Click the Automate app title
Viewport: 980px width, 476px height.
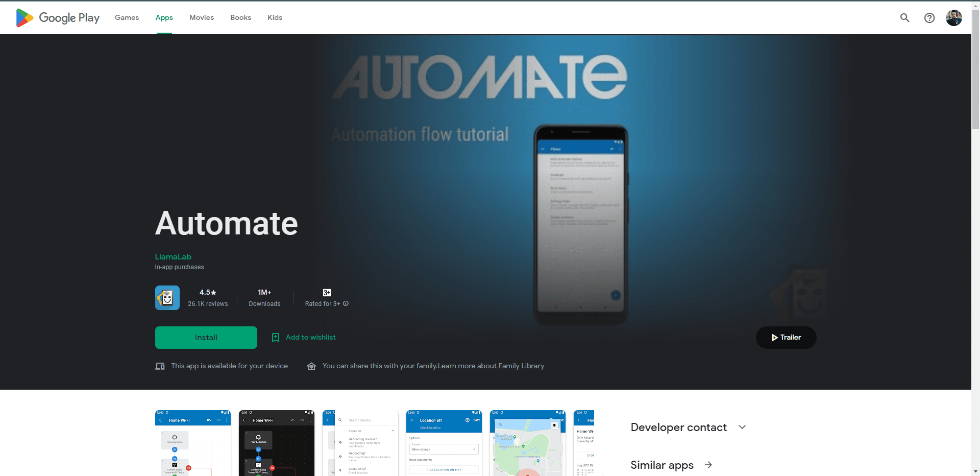pyautogui.click(x=227, y=224)
